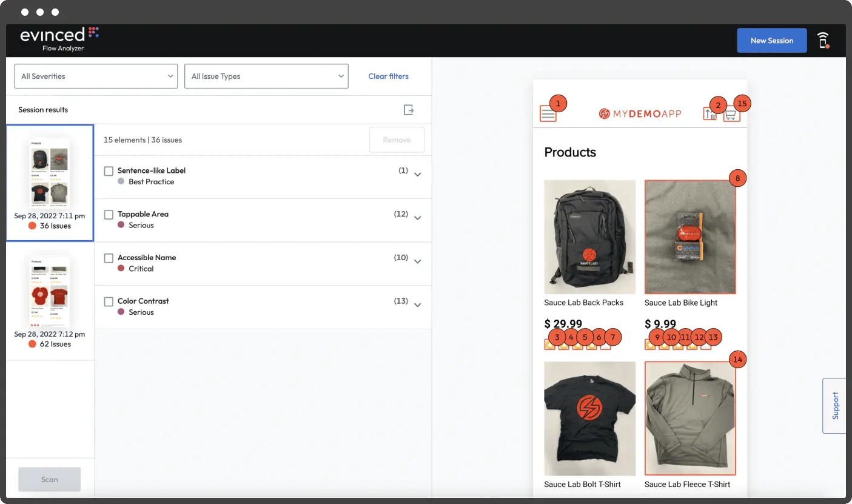Click the shopping cart icon in app preview
852x504 pixels.
pos(731,115)
